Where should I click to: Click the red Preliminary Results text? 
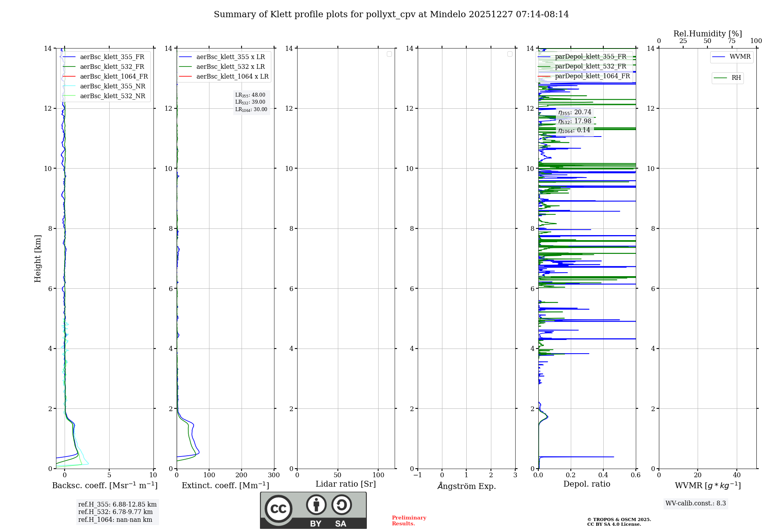click(x=409, y=520)
